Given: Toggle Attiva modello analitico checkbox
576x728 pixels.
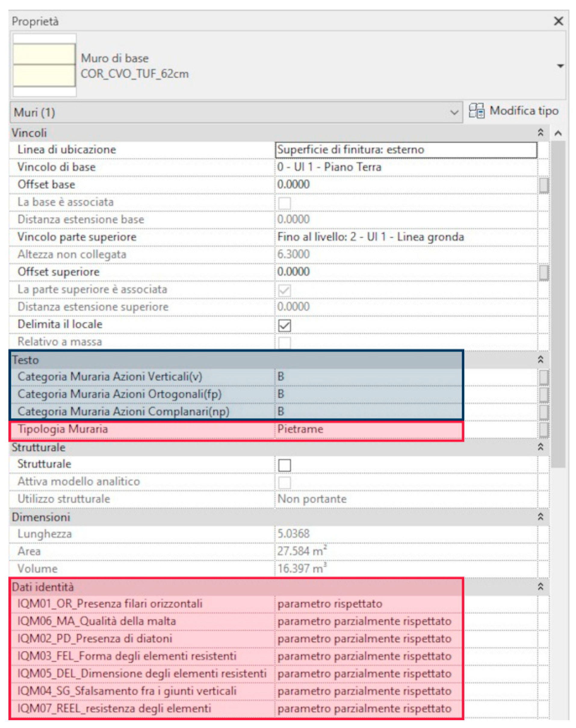Looking at the screenshot, I should point(284,482).
